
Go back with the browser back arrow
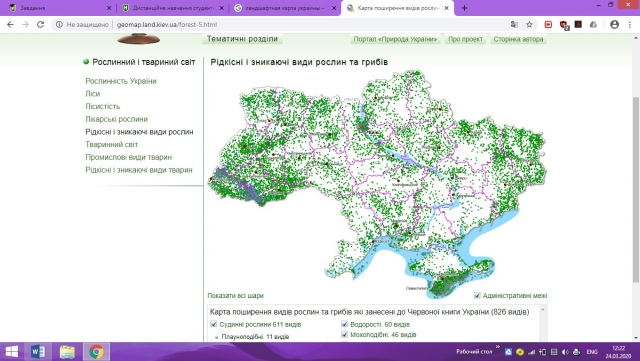(10, 25)
